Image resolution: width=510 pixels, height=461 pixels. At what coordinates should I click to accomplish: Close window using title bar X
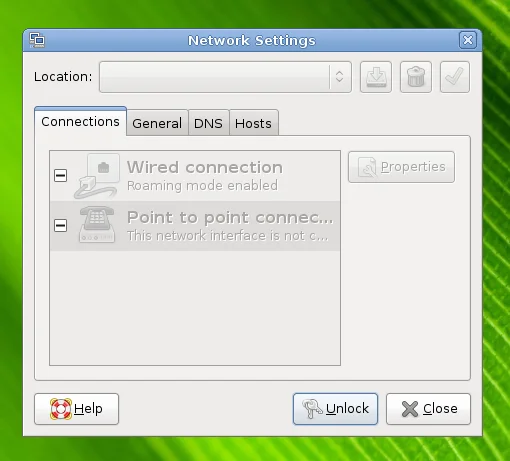pos(468,40)
